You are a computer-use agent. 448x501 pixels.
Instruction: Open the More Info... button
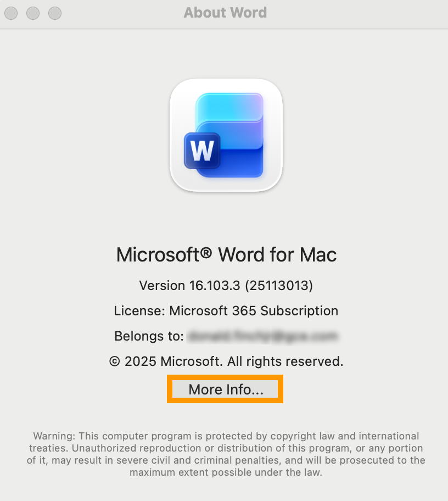click(x=225, y=389)
